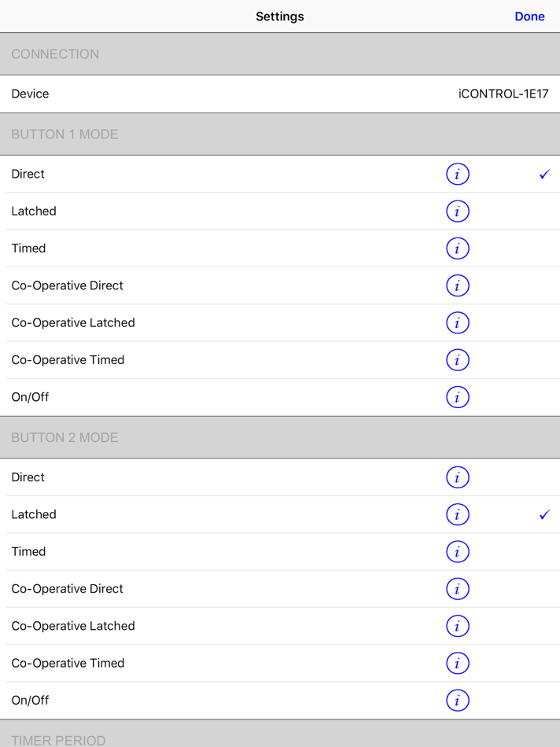Tap the info icon next to Timed mode
Viewport: 560px width, 747px height.
pos(458,248)
